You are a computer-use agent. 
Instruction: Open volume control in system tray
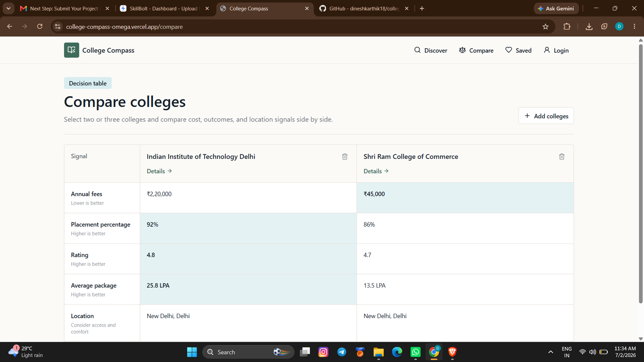coord(592,352)
